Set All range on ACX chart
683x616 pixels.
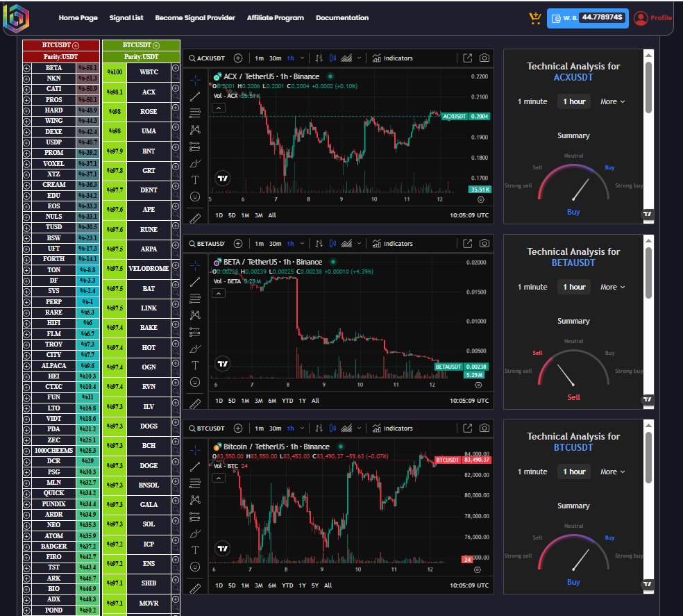pos(272,215)
